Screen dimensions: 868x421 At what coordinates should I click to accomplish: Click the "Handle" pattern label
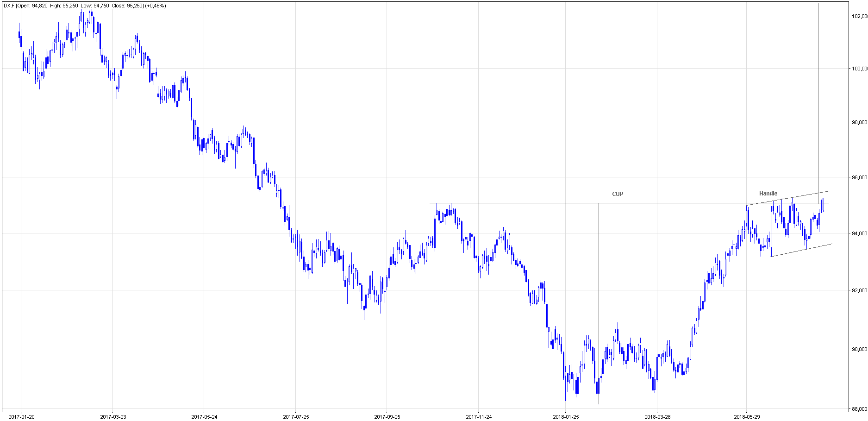[768, 194]
